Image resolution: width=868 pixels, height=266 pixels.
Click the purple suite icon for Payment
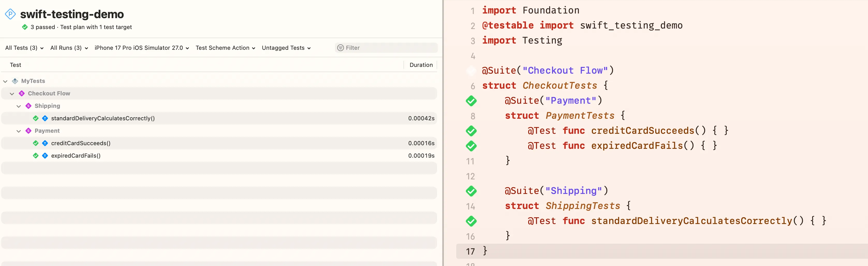(28, 131)
